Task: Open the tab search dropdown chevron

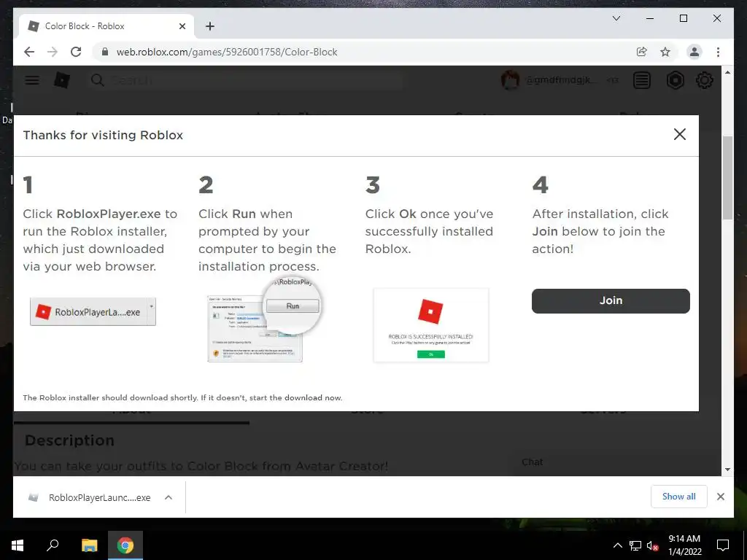Action: [x=616, y=18]
